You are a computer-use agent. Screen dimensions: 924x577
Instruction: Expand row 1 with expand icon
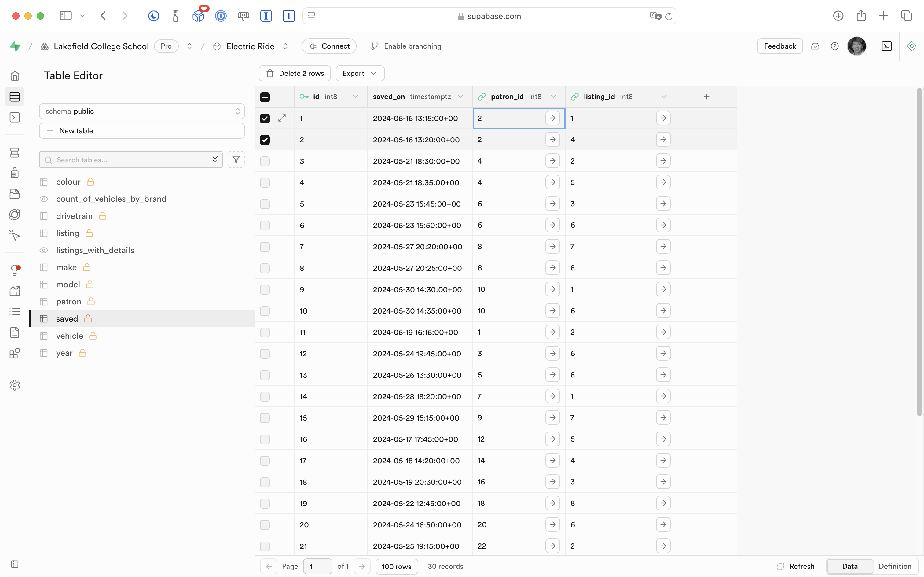tap(282, 118)
